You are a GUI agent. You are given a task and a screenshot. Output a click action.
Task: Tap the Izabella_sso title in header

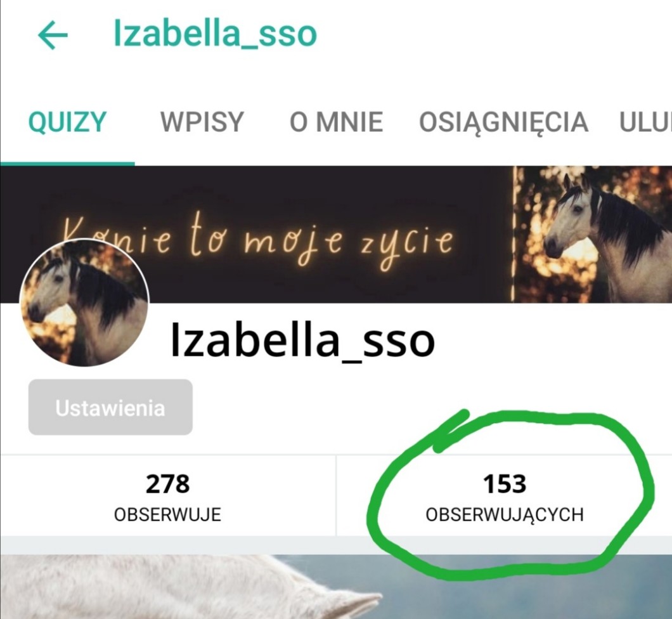click(x=215, y=34)
